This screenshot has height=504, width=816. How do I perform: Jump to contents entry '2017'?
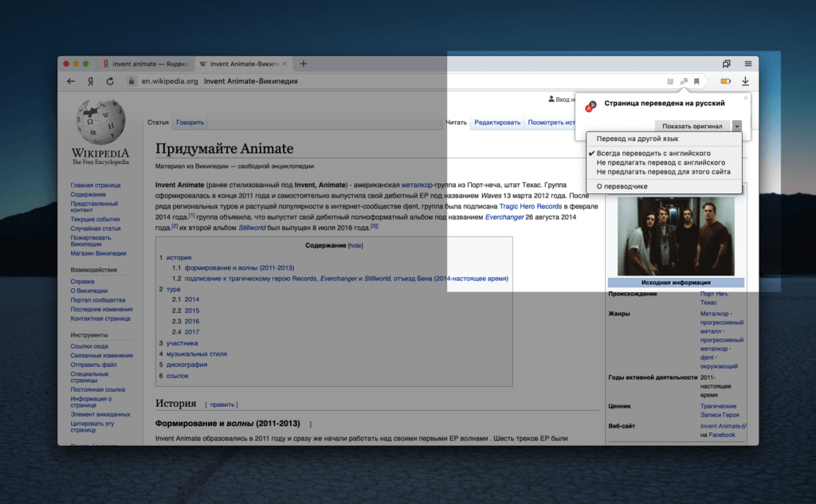click(191, 332)
